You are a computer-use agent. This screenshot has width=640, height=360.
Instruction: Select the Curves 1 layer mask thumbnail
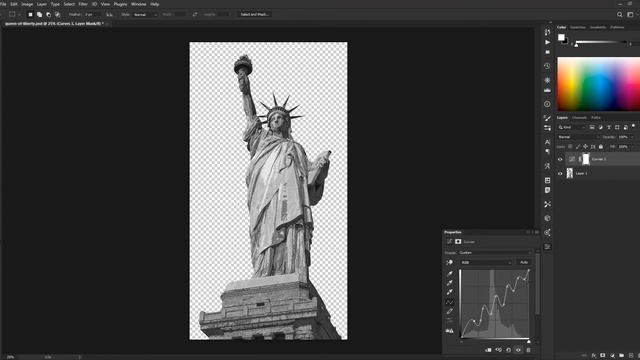click(x=586, y=159)
